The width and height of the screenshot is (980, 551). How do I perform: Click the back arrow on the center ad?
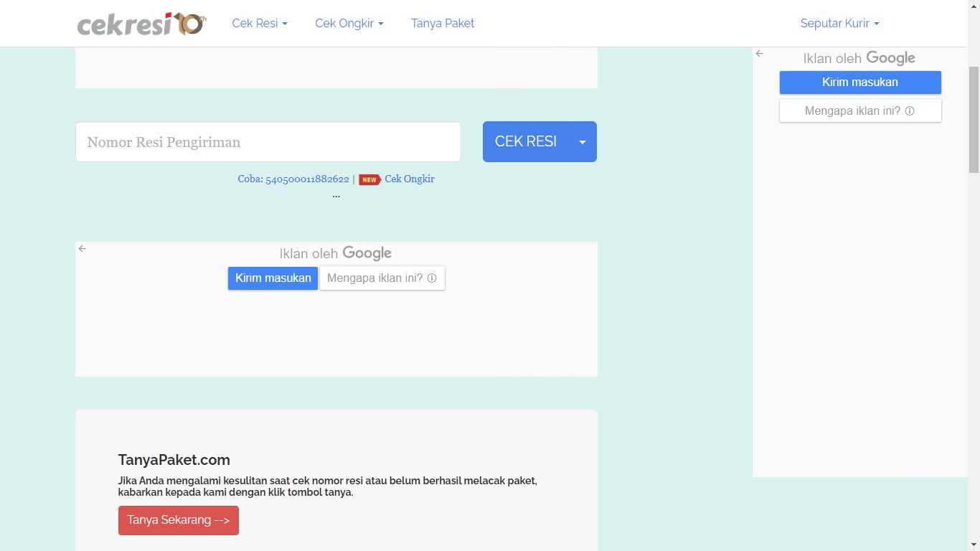click(82, 248)
